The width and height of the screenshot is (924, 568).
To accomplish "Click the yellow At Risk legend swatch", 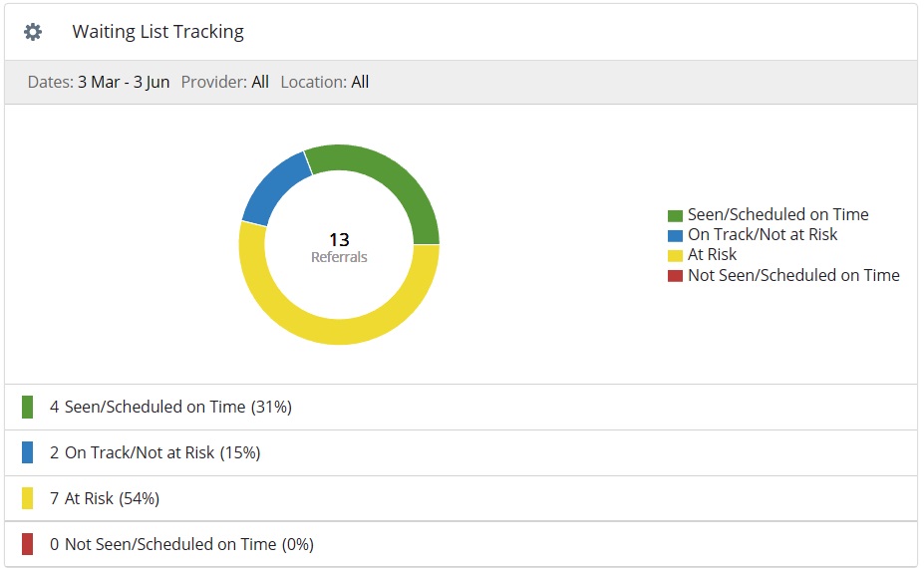I will (675, 255).
